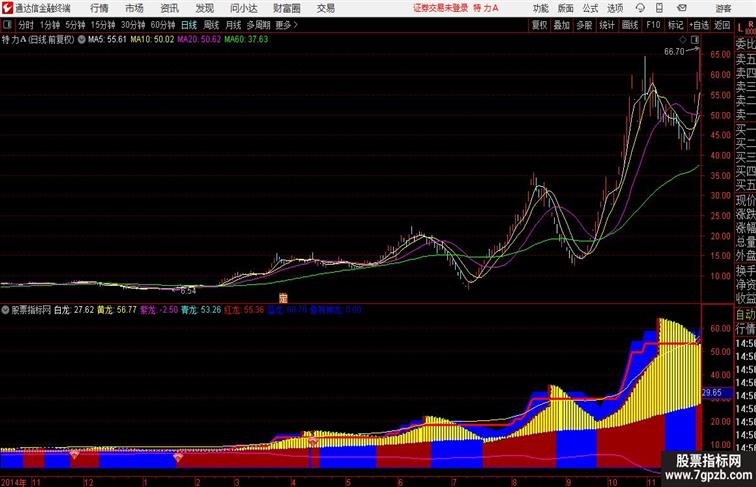Click the MA60: 37.63 value
Screen dimensions: 756x487
246,40
